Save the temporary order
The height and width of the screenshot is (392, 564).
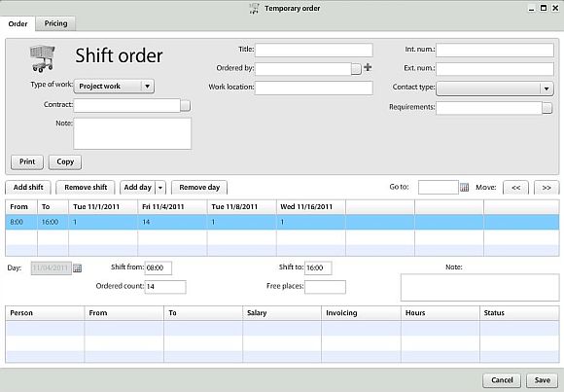click(x=542, y=380)
